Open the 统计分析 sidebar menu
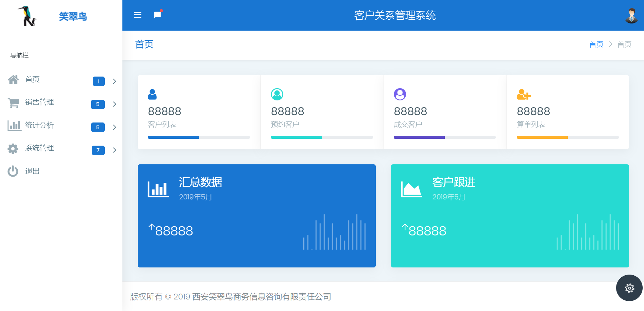 (x=61, y=126)
